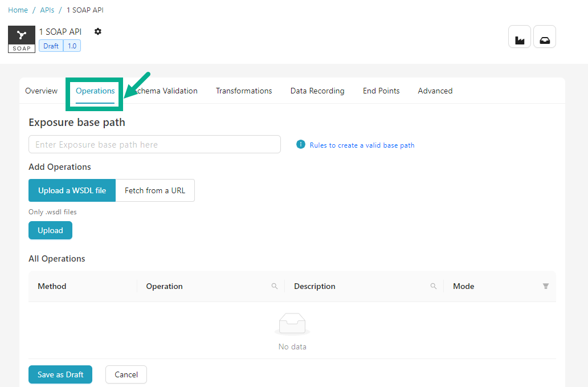Click the SOAP API logo icon
The width and height of the screenshot is (588, 387).
(22, 39)
